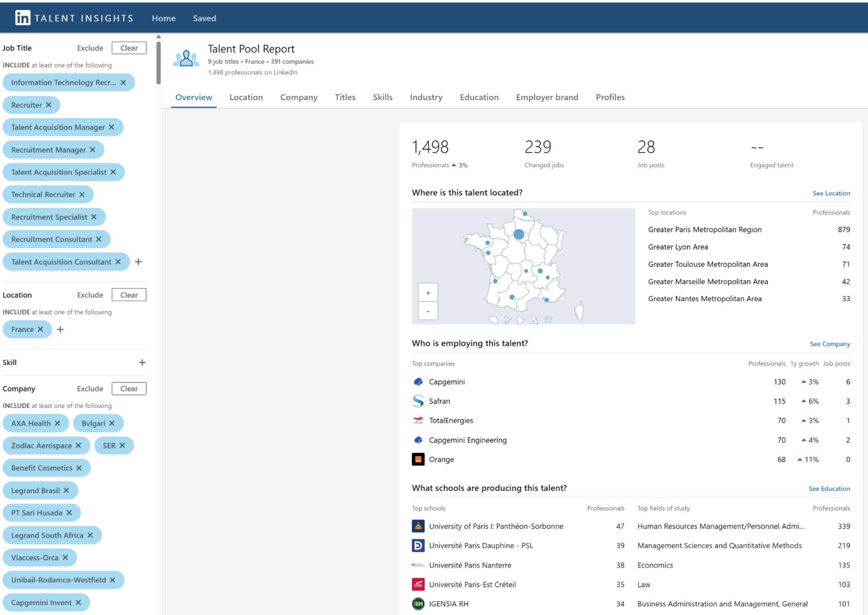Remove Bvlgari company chip
The width and height of the screenshot is (868, 615).
click(112, 423)
